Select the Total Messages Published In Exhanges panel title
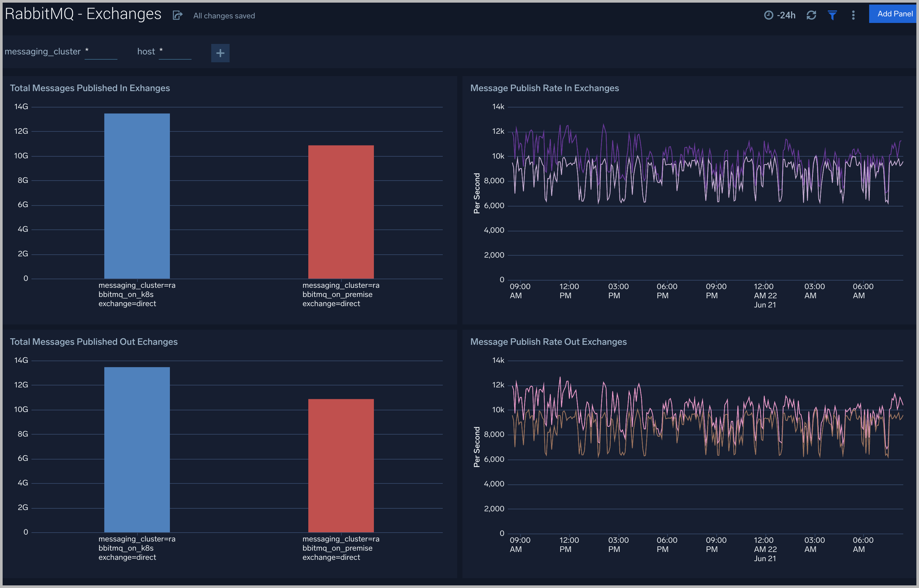919x588 pixels. [x=90, y=88]
